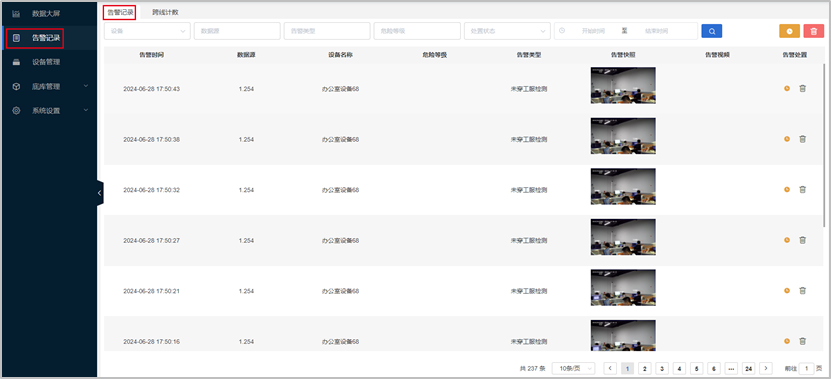Screen dimensions: 831x379
Task: Click the 系统设置 gear icon in sidebar
Action: [x=16, y=111]
